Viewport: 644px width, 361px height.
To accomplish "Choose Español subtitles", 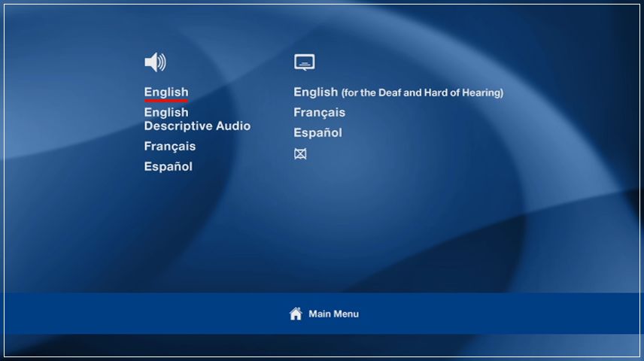I will (x=318, y=132).
